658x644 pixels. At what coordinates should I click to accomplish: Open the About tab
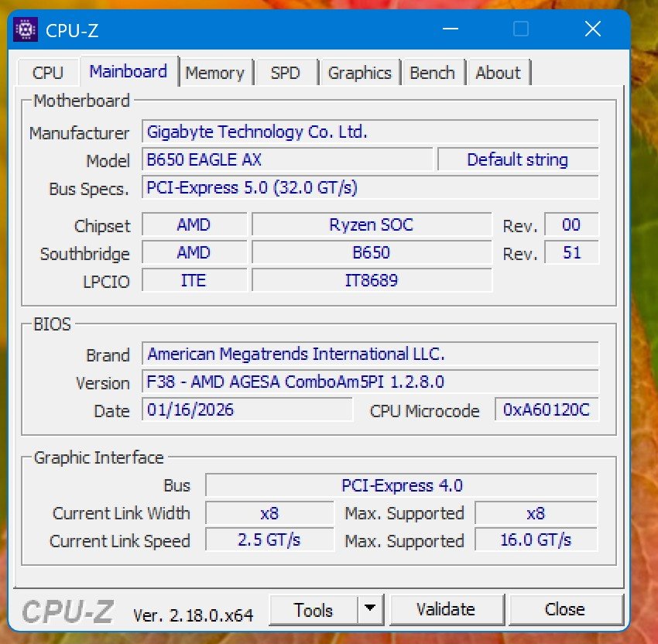(499, 73)
